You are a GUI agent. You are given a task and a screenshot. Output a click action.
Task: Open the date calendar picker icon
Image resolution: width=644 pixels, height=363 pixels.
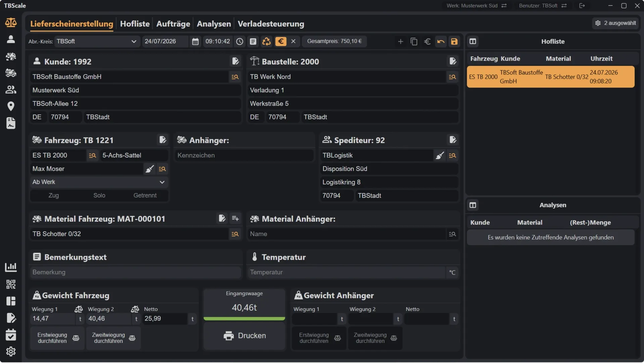pyautogui.click(x=195, y=41)
